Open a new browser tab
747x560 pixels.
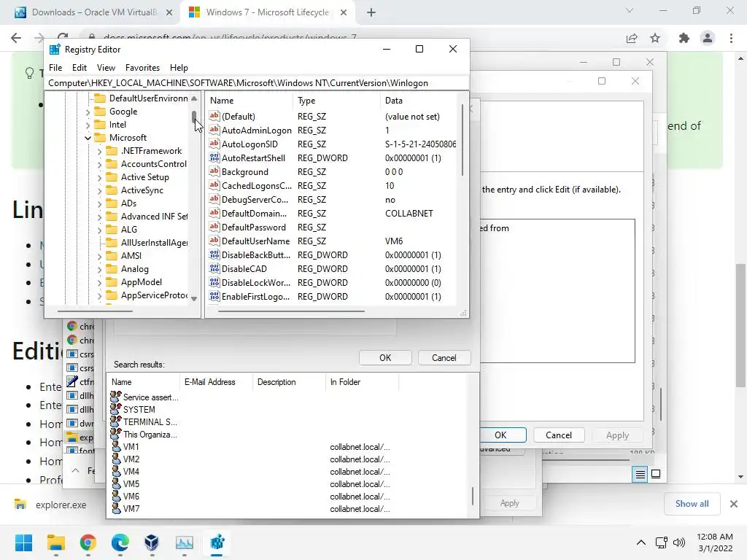[371, 12]
